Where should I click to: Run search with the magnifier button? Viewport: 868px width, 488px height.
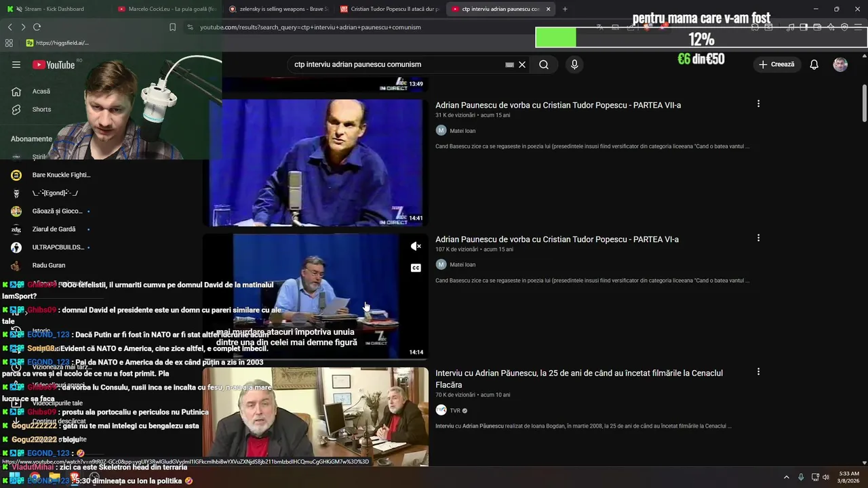[544, 64]
